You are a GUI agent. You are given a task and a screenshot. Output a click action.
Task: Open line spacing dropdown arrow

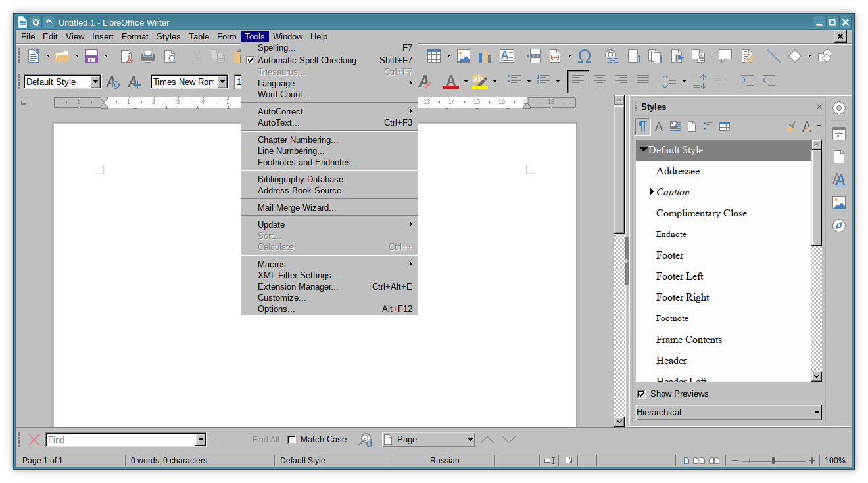684,82
